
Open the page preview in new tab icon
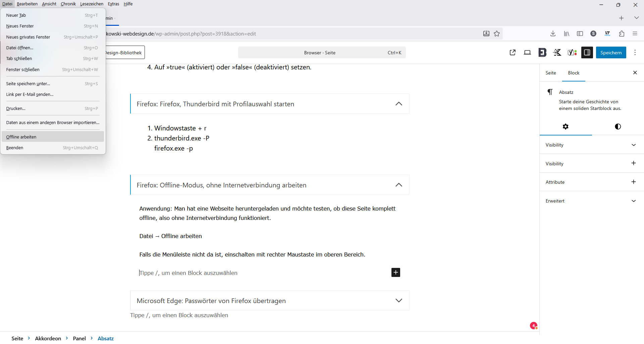click(x=513, y=53)
